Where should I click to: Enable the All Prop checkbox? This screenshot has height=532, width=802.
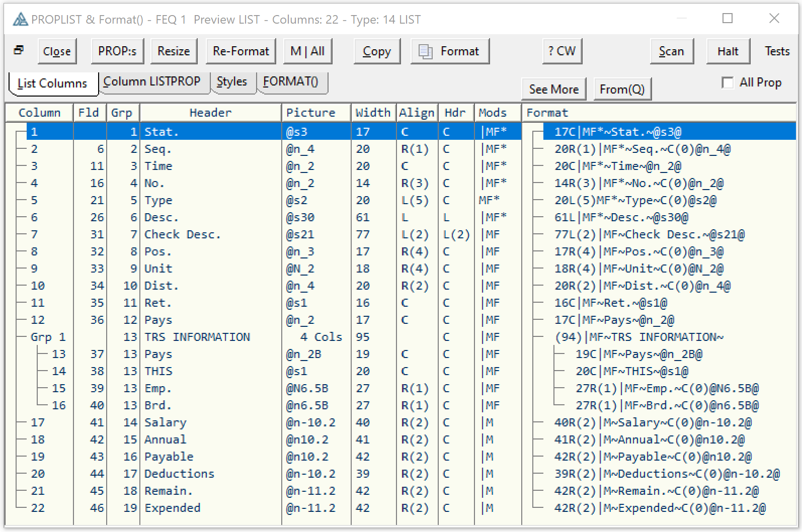[x=728, y=82]
